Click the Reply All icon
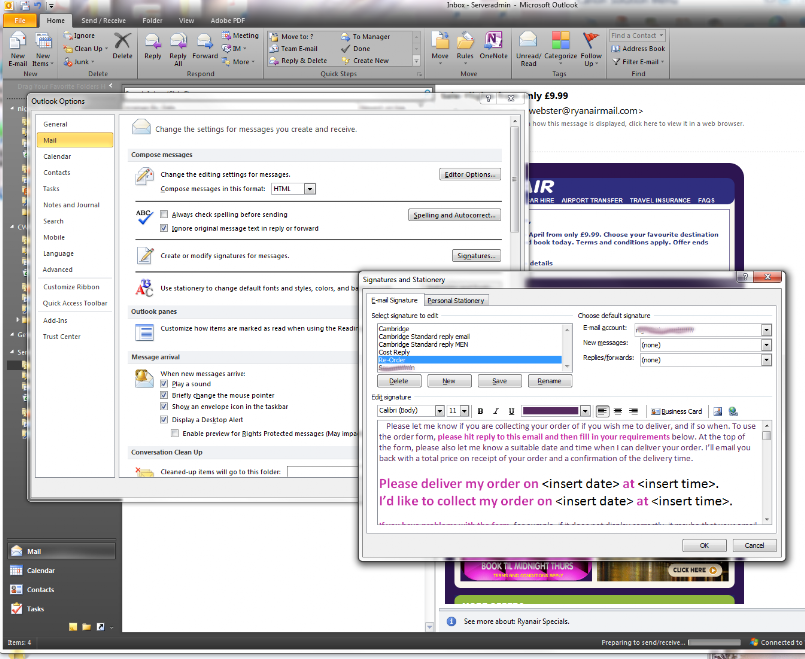805x659 pixels. coord(178,49)
